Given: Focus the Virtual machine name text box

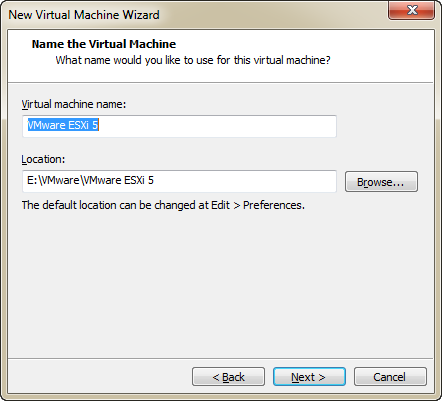Looking at the screenshot, I should click(x=179, y=126).
